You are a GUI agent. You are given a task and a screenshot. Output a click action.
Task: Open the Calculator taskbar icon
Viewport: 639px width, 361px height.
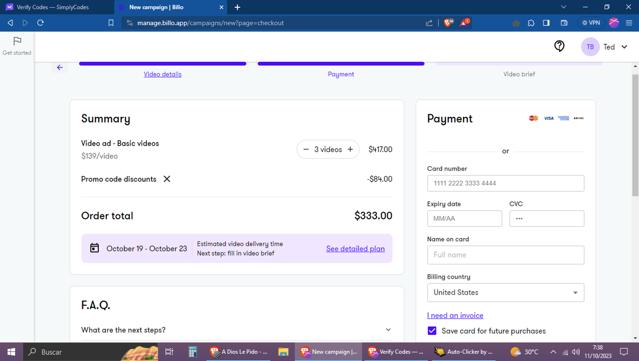tap(193, 352)
